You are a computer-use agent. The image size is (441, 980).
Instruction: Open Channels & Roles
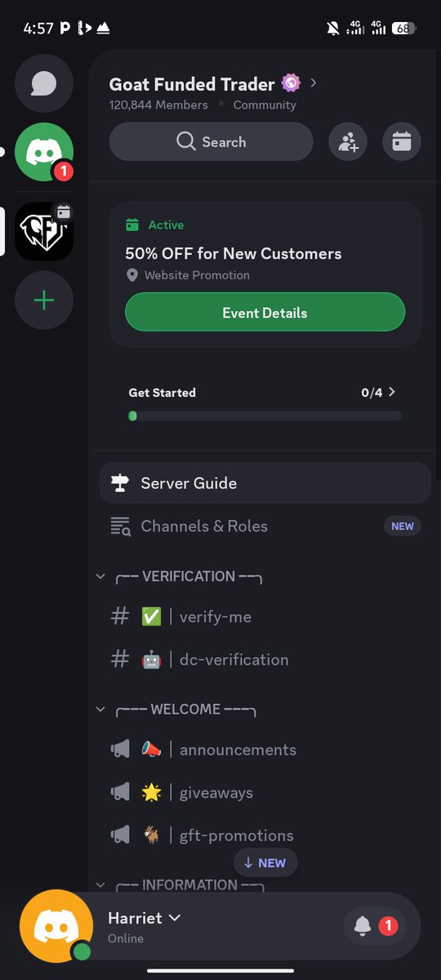pos(265,527)
